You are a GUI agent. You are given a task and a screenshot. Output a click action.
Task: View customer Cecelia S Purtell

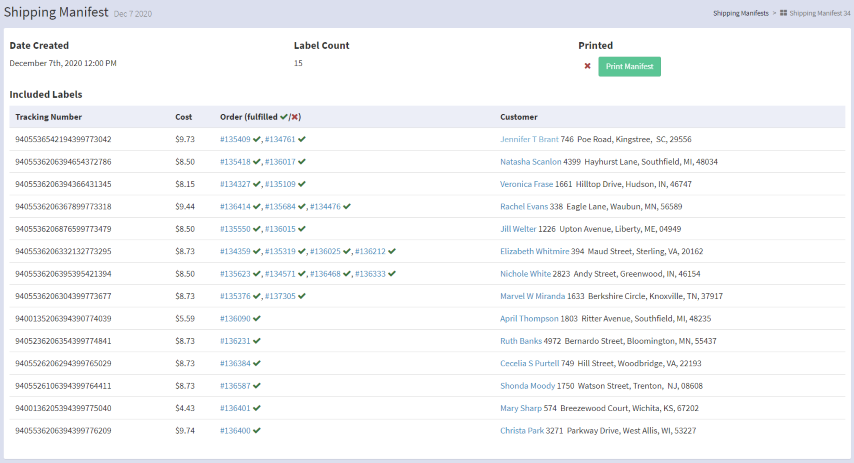pyautogui.click(x=529, y=363)
